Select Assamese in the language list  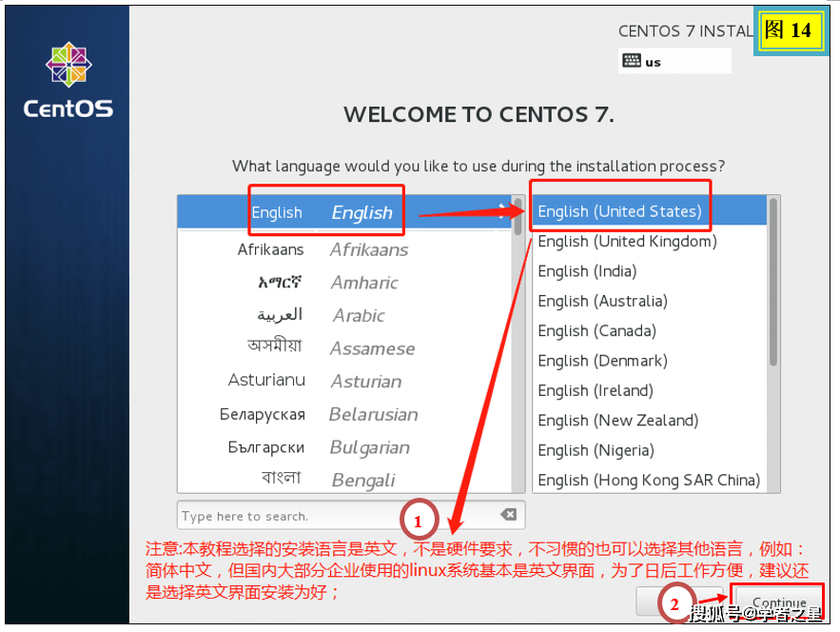344,348
